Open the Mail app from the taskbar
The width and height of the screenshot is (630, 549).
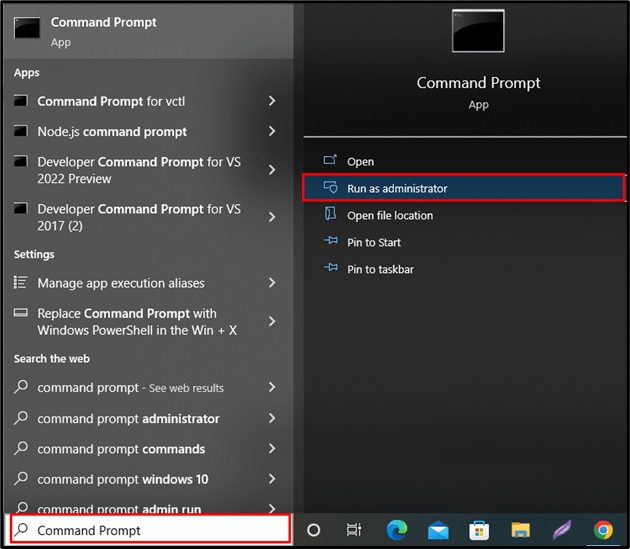438,531
